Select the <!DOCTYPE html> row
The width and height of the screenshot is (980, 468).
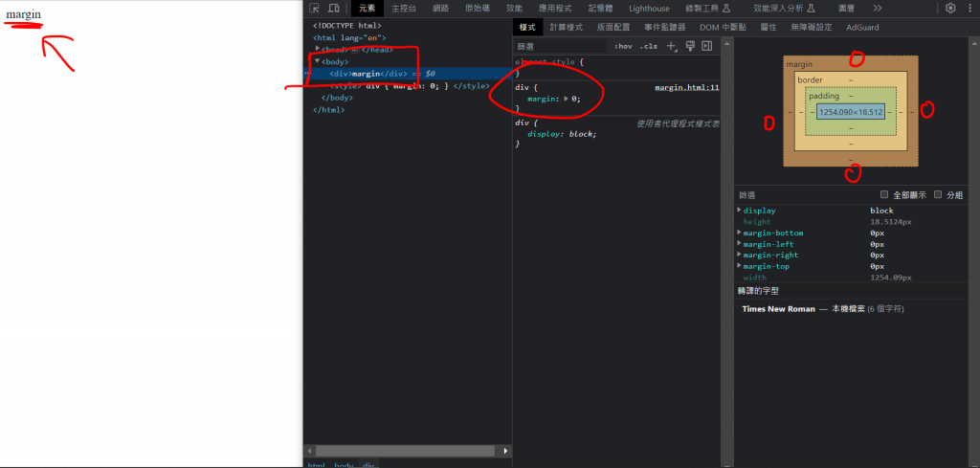click(408, 26)
